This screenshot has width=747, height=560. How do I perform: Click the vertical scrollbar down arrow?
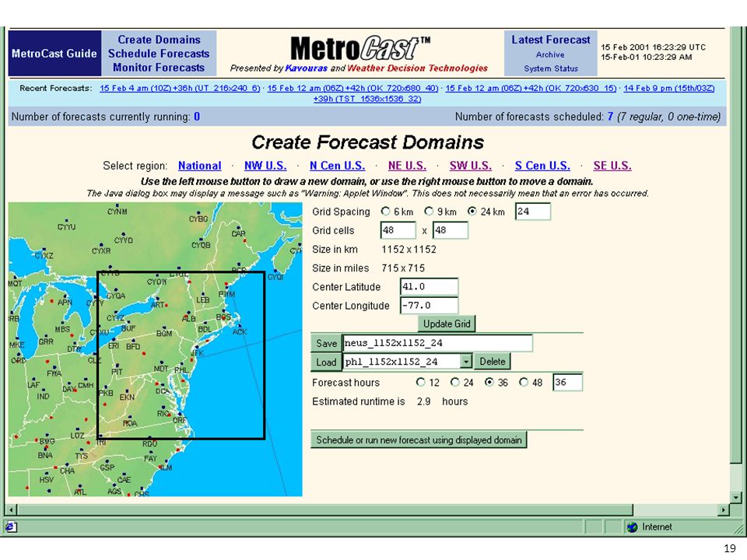point(736,498)
